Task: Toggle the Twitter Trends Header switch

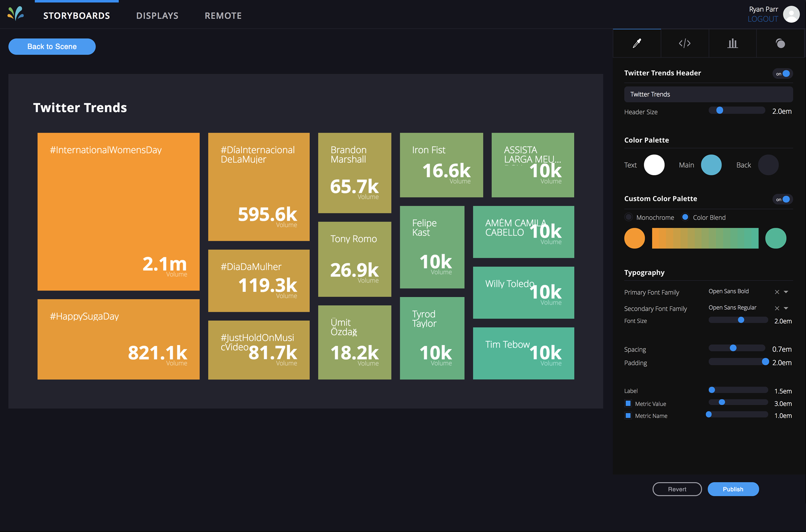Action: [x=782, y=73]
